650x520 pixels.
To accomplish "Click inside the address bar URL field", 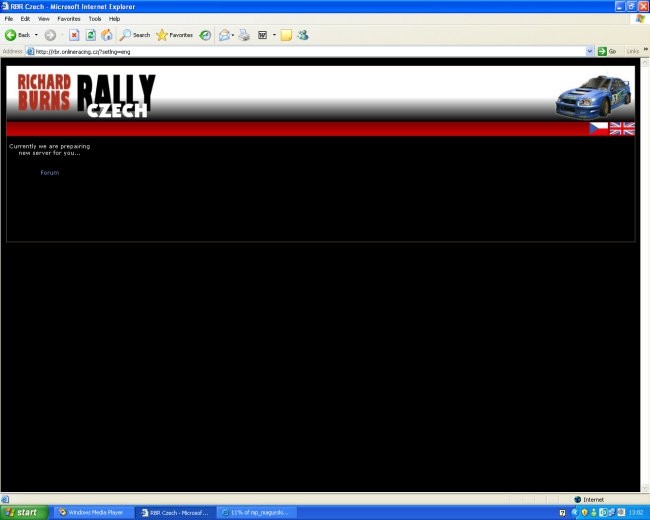I will (309, 51).
